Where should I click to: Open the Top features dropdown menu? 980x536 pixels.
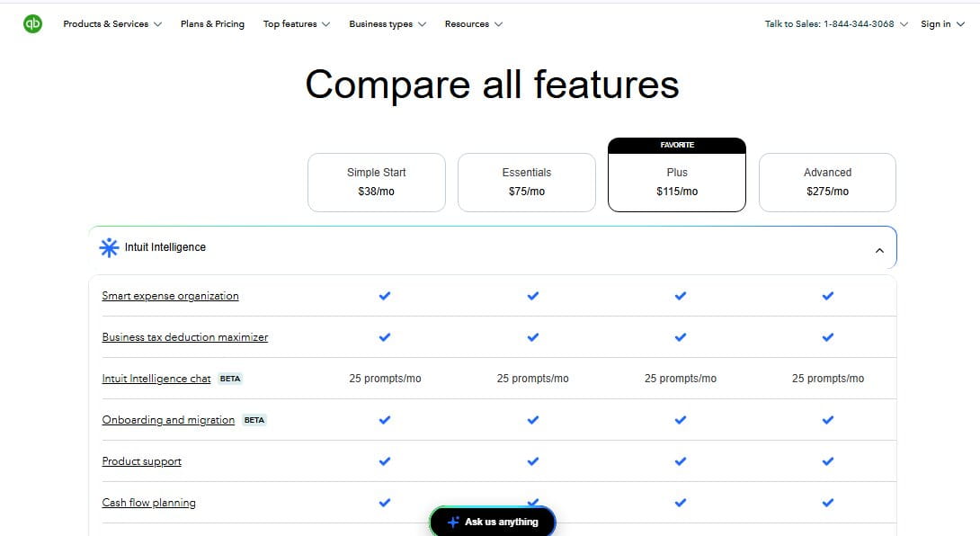297,23
